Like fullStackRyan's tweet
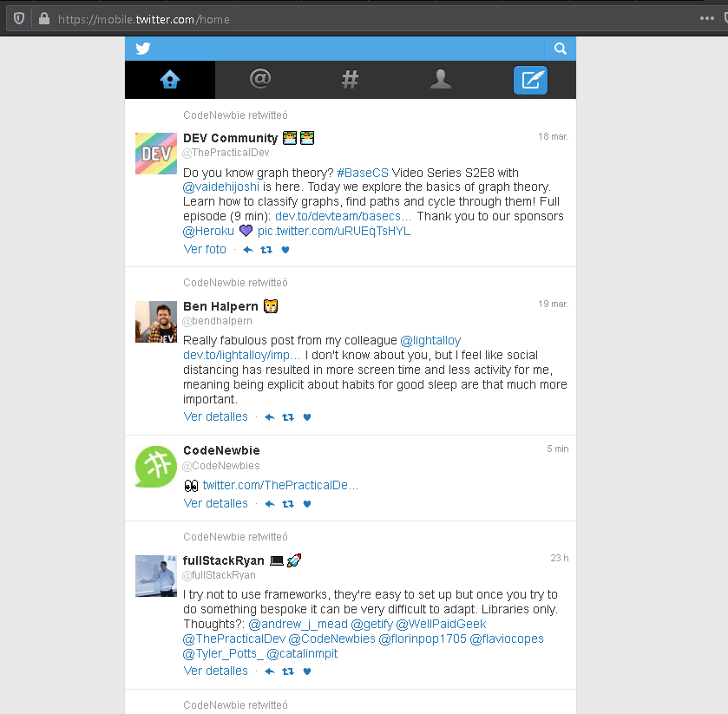The height and width of the screenshot is (714, 728). [x=307, y=671]
